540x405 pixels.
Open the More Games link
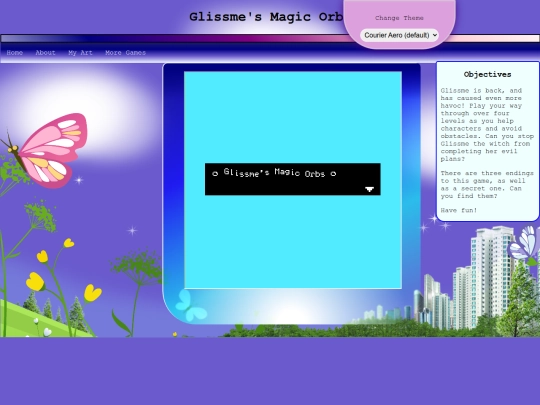[125, 53]
